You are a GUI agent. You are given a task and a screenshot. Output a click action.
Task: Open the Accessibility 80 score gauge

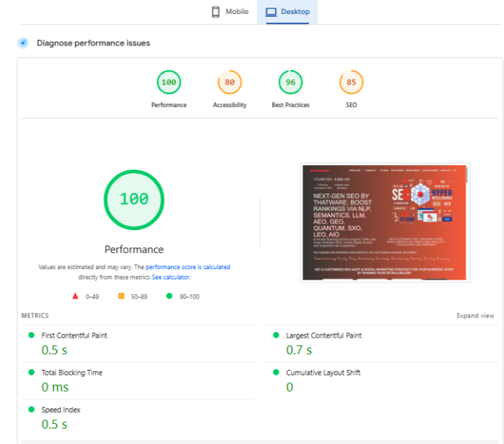230,83
